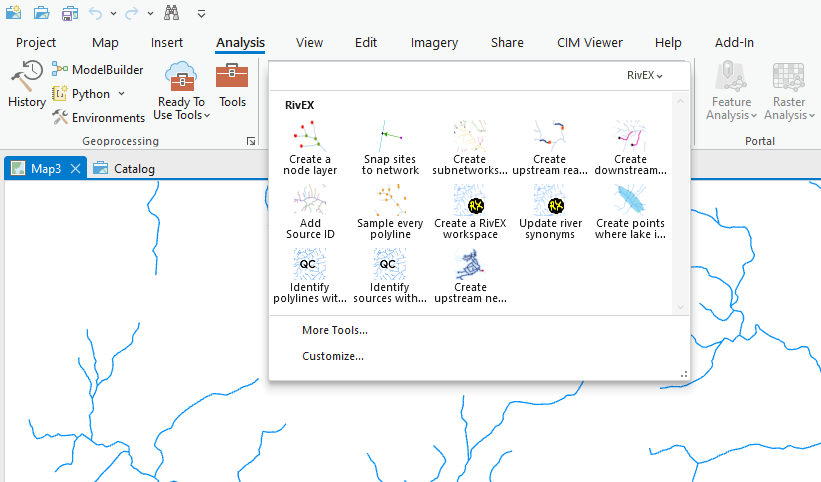Open the Create a node layer tool
The image size is (821, 482).
point(310,147)
